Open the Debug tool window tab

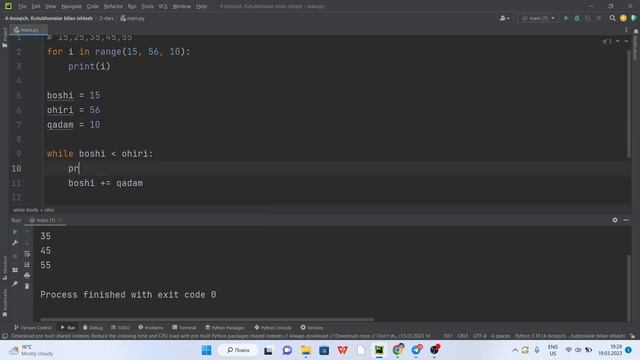click(93, 327)
